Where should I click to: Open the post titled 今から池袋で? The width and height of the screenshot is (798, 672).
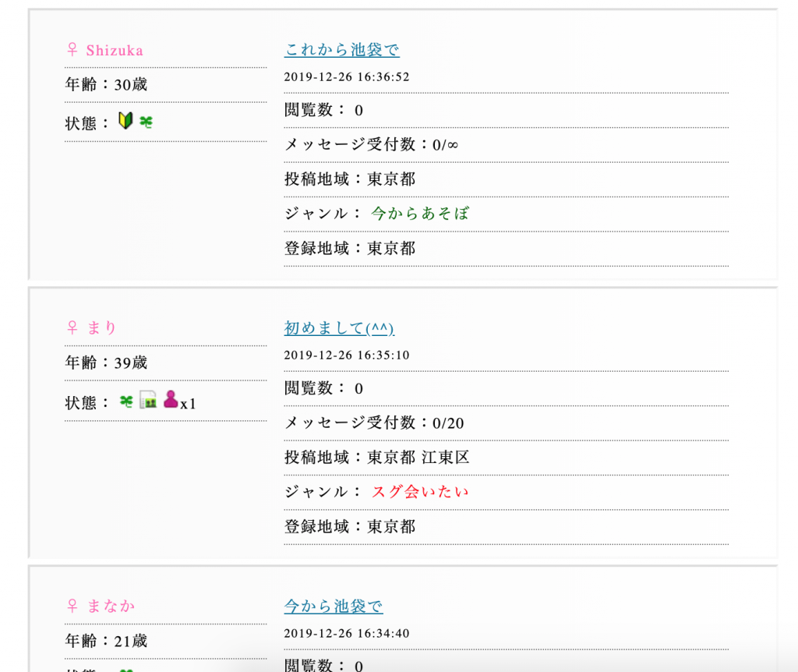coord(334,606)
